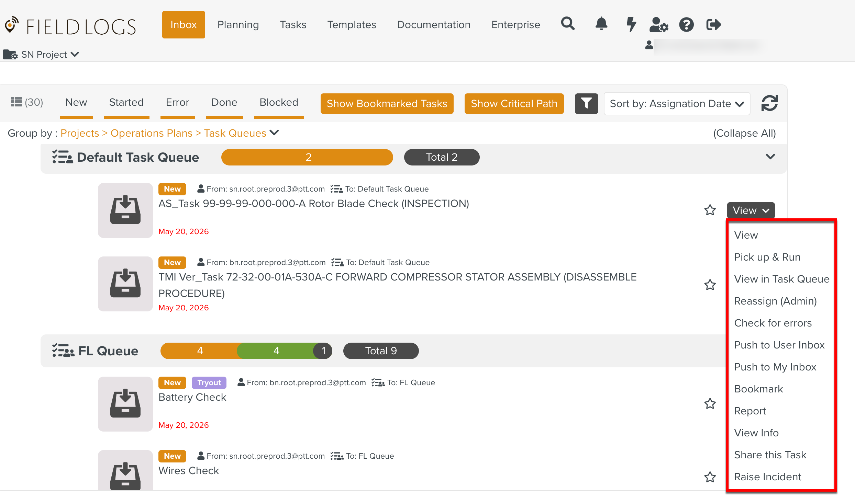The image size is (855, 504).
Task: Click Collapse All
Action: point(744,133)
